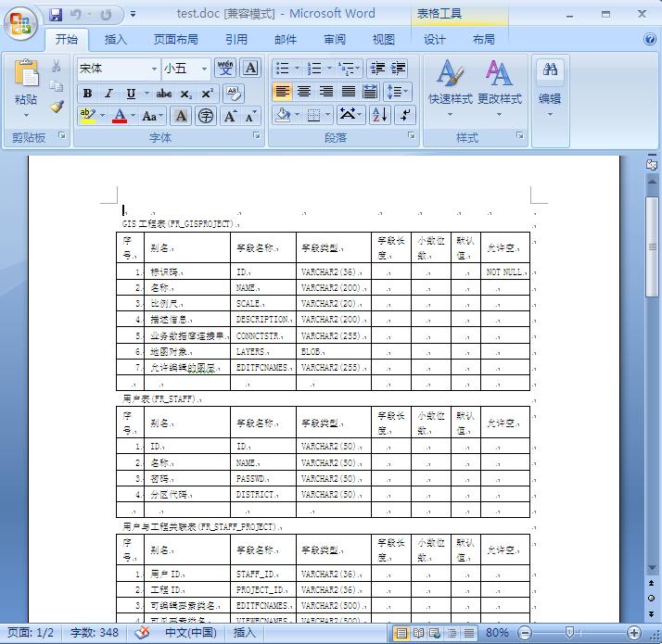Click the large Paste clipboard icon
The image size is (662, 644).
(x=26, y=73)
